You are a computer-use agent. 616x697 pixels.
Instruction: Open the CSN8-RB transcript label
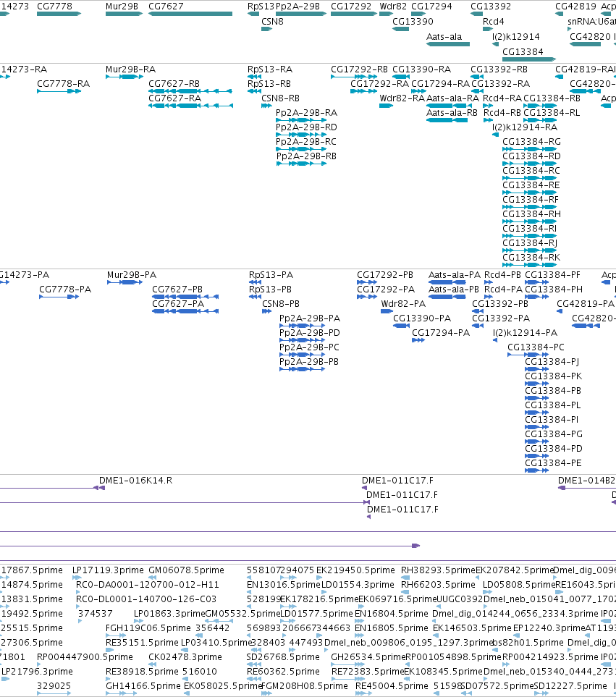pyautogui.click(x=280, y=98)
